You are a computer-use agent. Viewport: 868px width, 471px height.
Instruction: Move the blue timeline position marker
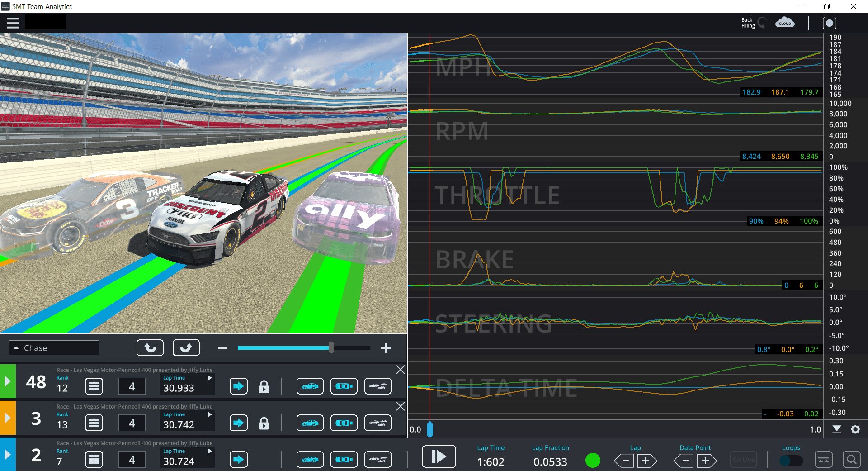(x=430, y=429)
